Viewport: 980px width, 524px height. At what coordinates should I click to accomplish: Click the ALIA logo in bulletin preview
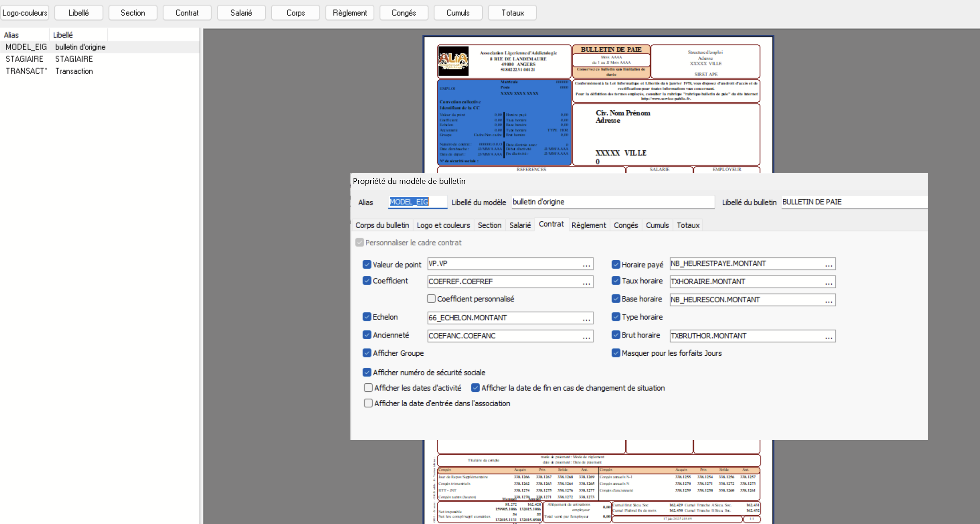point(453,61)
